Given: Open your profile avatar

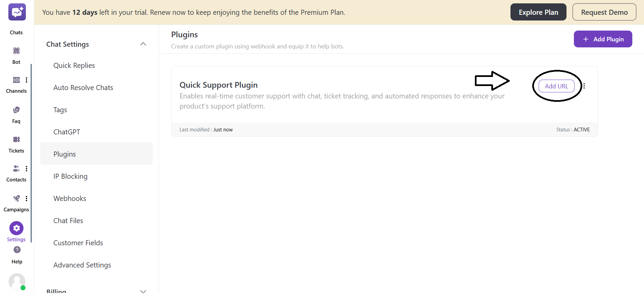Looking at the screenshot, I should 17,282.
